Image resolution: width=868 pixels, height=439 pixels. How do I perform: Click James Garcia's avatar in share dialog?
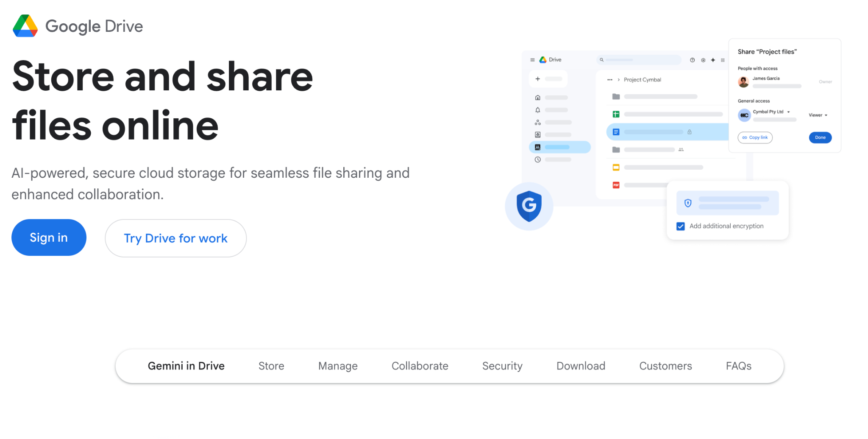(x=743, y=82)
